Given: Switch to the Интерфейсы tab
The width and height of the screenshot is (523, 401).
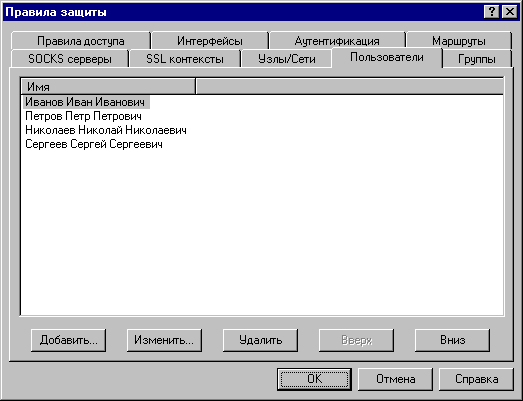Looking at the screenshot, I should coord(210,41).
